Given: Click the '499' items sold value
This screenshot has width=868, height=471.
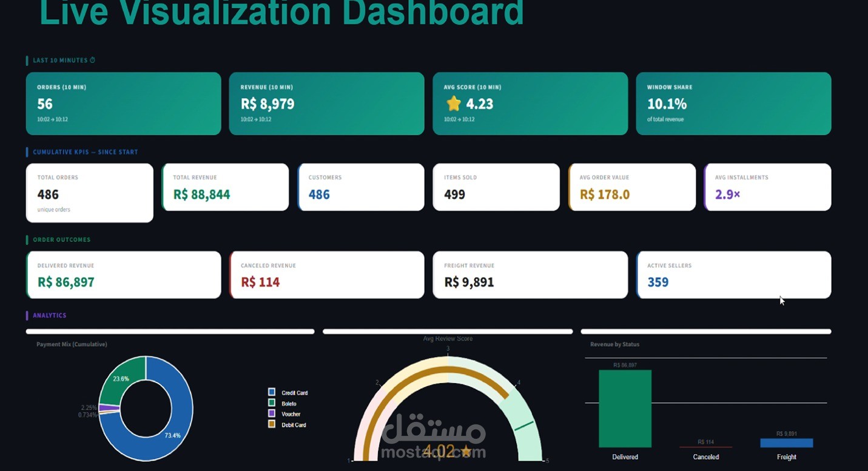Looking at the screenshot, I should (x=454, y=195).
